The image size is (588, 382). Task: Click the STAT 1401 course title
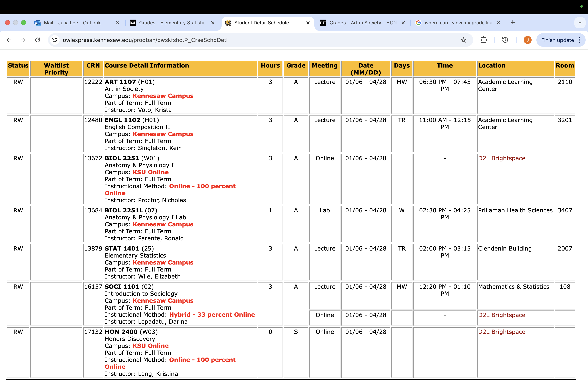122,249
